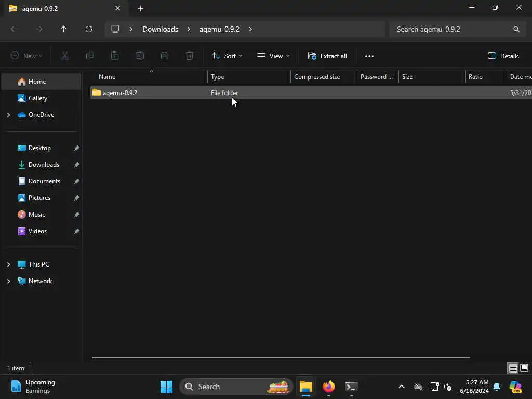Click the Forward navigation arrow

pos(39,29)
